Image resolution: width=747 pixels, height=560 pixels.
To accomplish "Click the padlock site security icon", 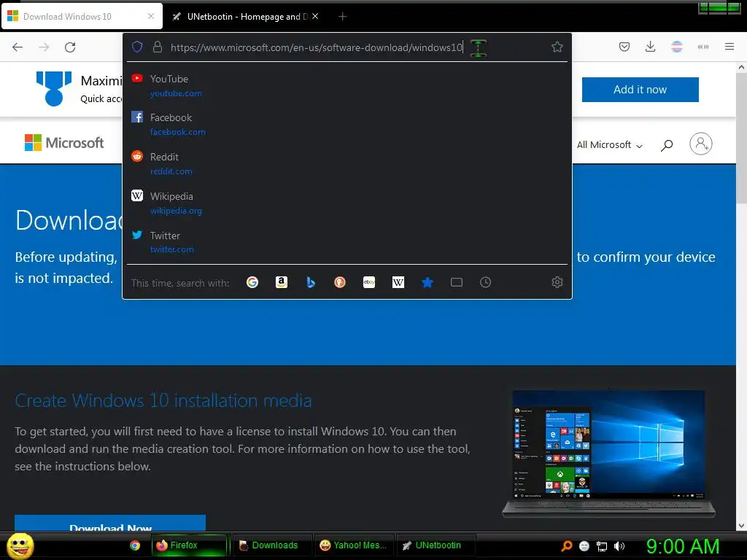I will tap(158, 47).
